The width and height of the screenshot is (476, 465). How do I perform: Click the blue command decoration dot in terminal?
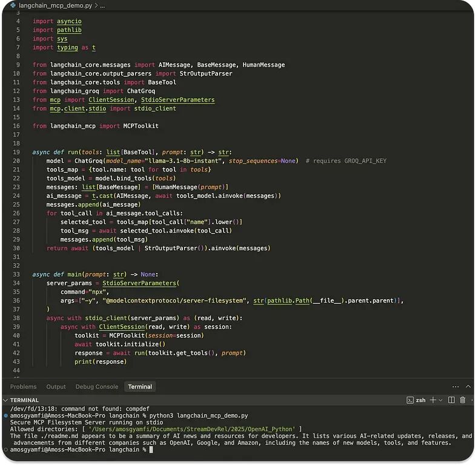point(6,415)
